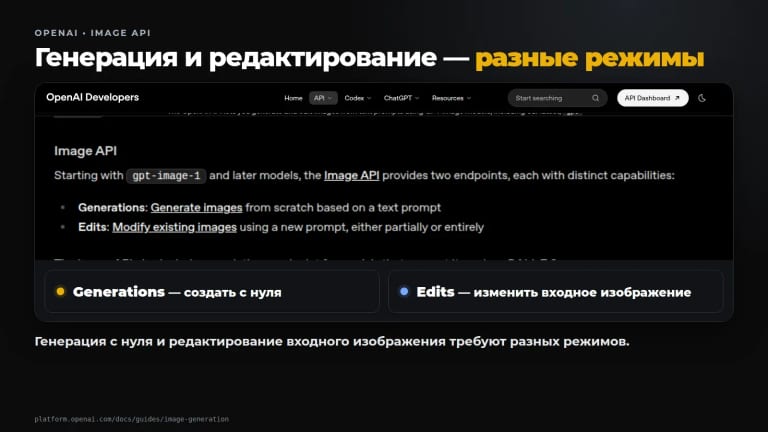768x432 pixels.
Task: Click the platform.openai.com URL footer text
Action: tap(132, 419)
